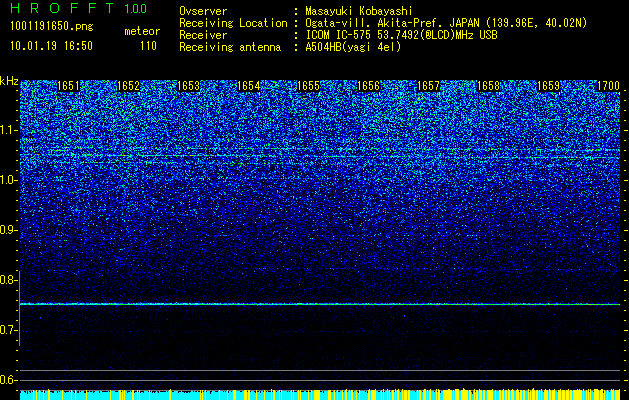Click the ICOM IC-575 receiver text
The height and width of the screenshot is (400, 629).
401,35
